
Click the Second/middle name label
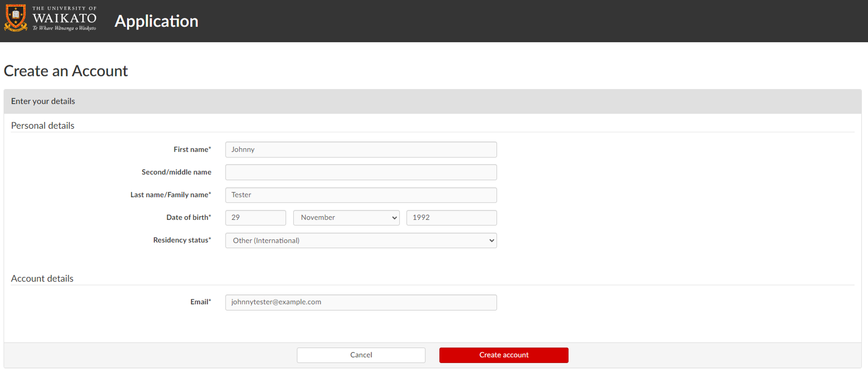click(x=176, y=172)
